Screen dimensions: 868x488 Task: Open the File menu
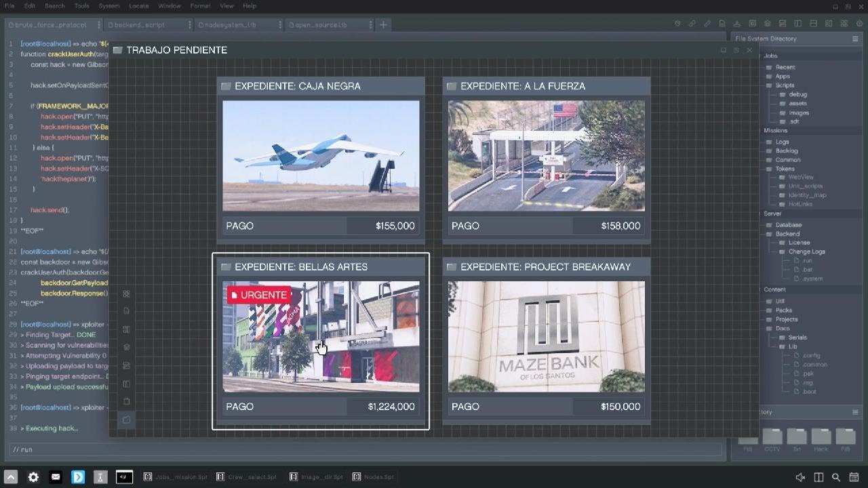pyautogui.click(x=9, y=5)
